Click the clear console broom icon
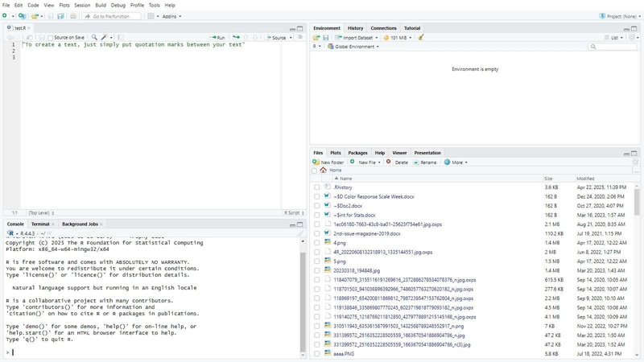Image resolution: width=644 pixels, height=362 pixels. tap(300, 233)
